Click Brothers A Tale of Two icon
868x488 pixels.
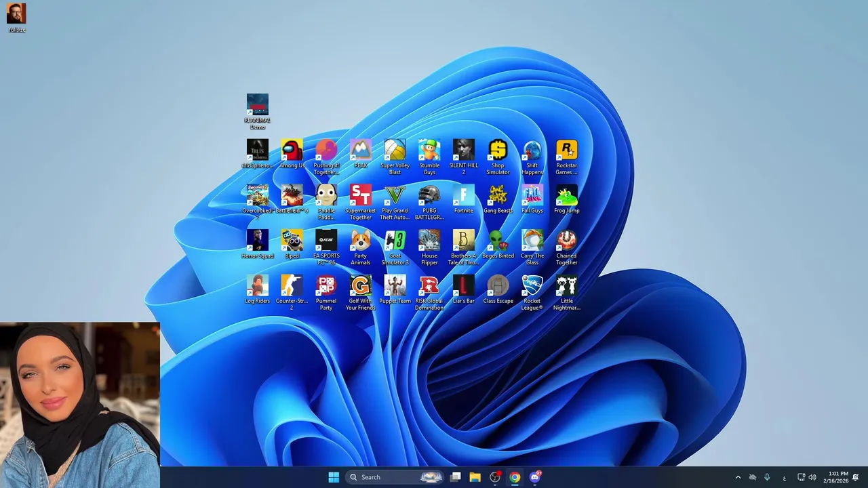464,247
